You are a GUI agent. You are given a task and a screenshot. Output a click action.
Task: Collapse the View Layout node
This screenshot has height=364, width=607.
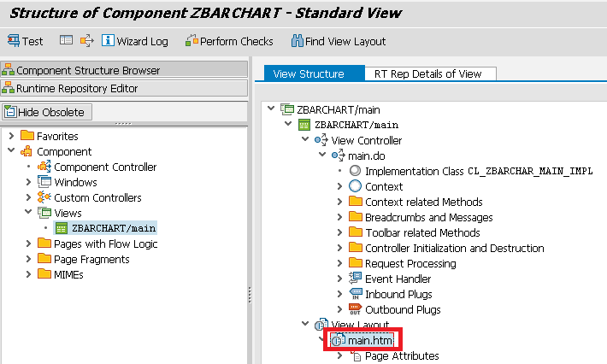pyautogui.click(x=305, y=323)
